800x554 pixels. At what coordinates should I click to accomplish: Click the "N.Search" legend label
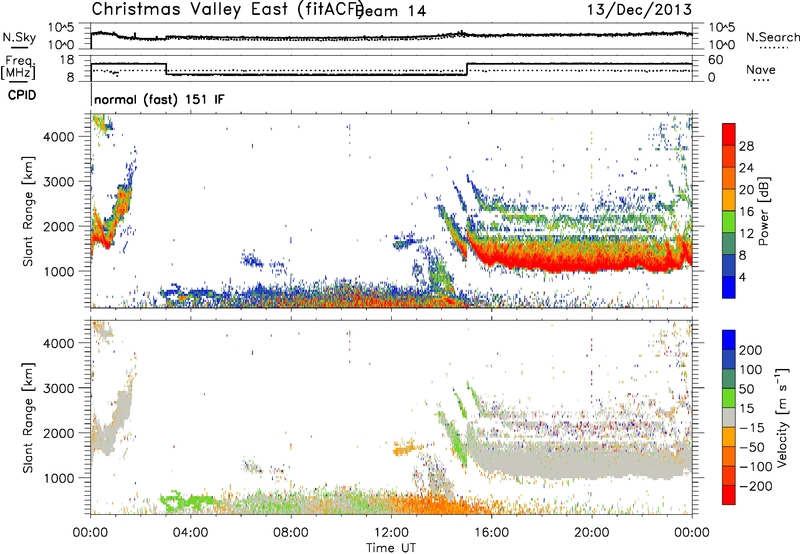tap(772, 37)
